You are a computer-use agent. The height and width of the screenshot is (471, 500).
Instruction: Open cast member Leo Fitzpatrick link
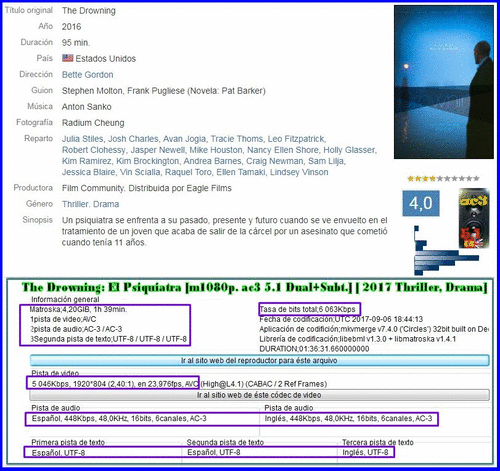296,139
